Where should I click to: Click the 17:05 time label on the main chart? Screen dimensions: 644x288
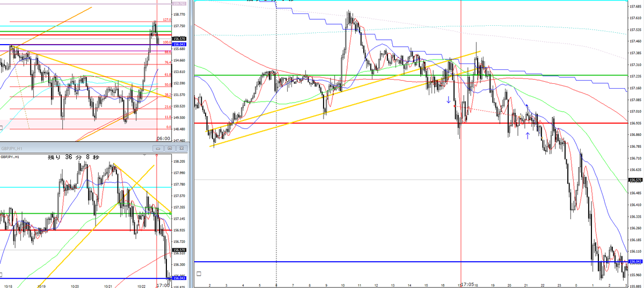pos(467,285)
